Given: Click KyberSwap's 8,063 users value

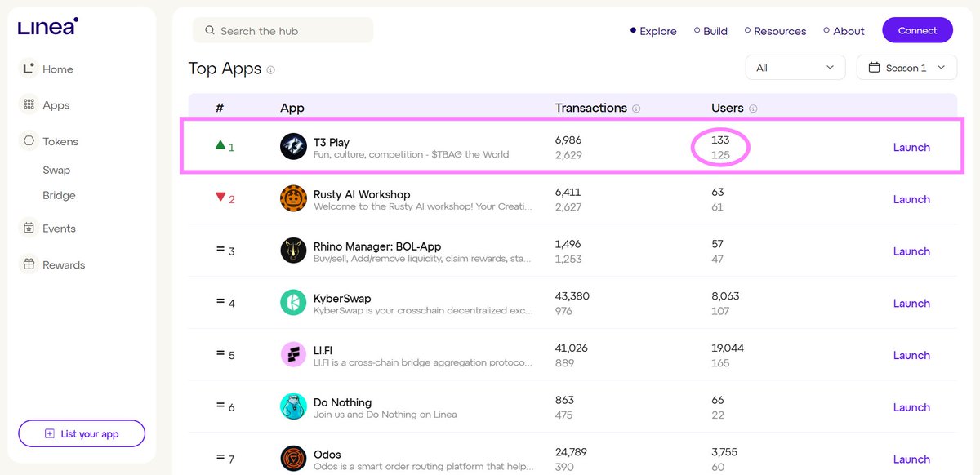Looking at the screenshot, I should click(726, 295).
